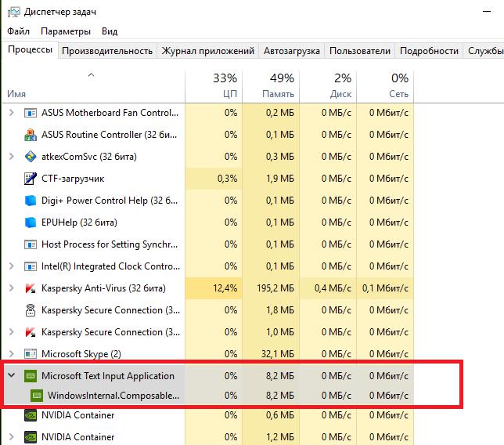The width and height of the screenshot is (504, 445).
Task: Click the EPUHelp blue cube icon
Action: tap(31, 222)
